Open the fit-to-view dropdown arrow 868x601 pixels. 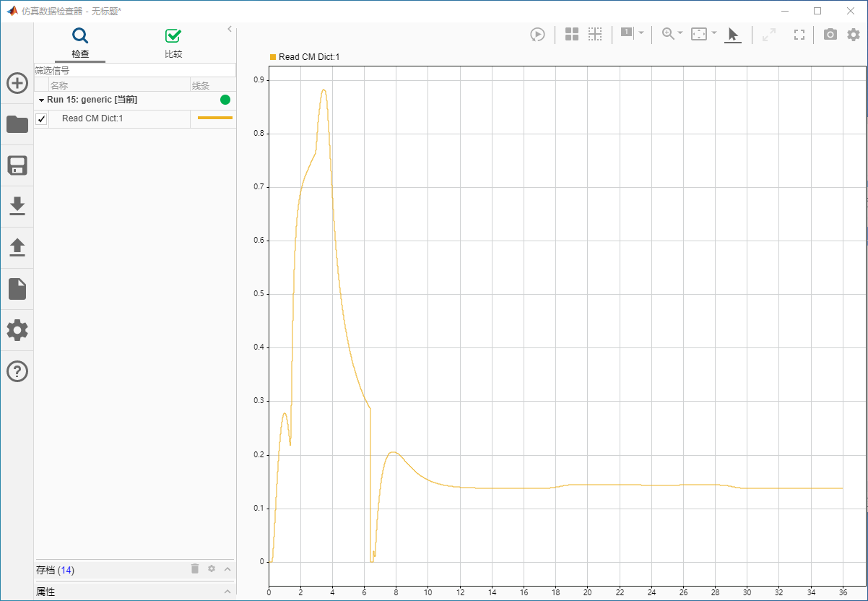(x=714, y=33)
